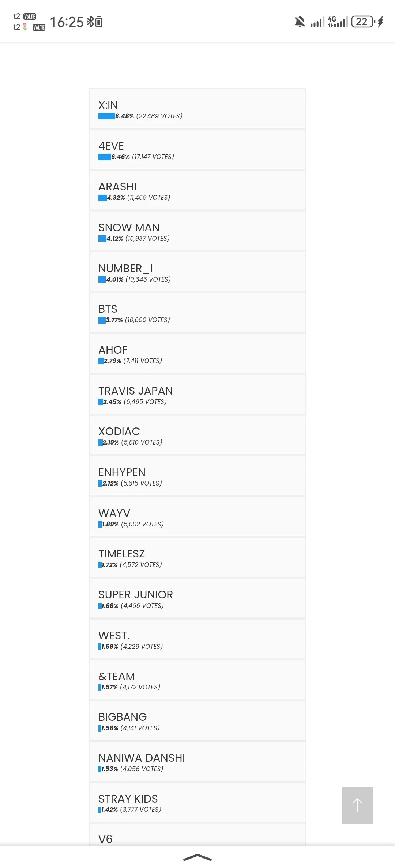Tap the Bluetooth icon in status bar
Image resolution: width=395 pixels, height=868 pixels.
90,22
